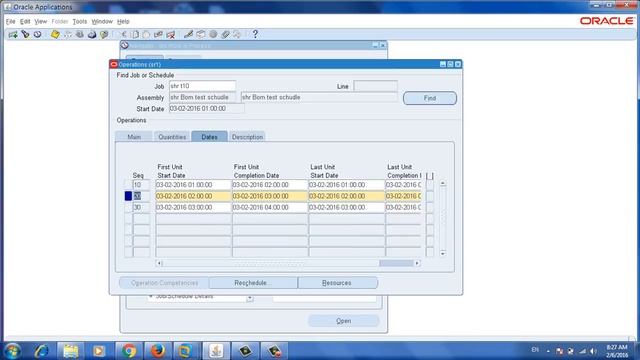
Task: Click the Paste toolbar icon
Action: pyautogui.click(x=146, y=35)
